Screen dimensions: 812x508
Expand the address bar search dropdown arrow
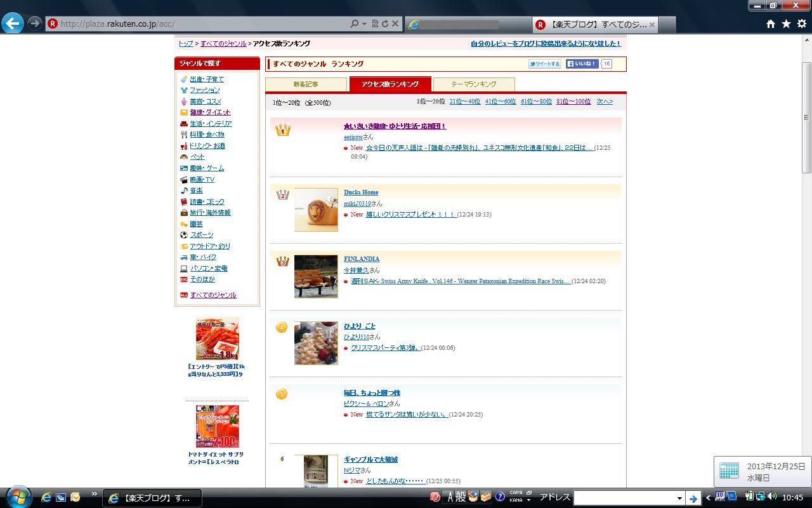(x=365, y=23)
